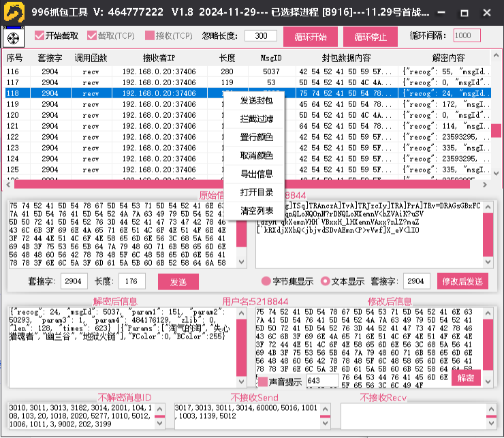Toggle the 截取(TCP) checkbox
The image size is (504, 438).
click(92, 36)
